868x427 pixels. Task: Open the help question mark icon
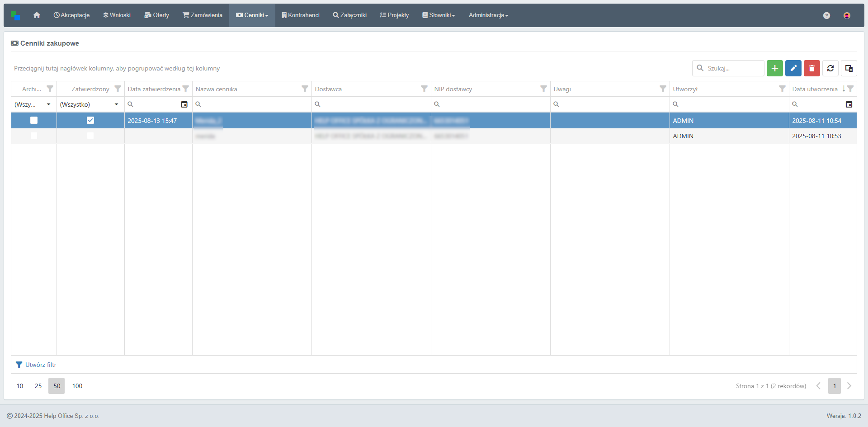coord(826,15)
